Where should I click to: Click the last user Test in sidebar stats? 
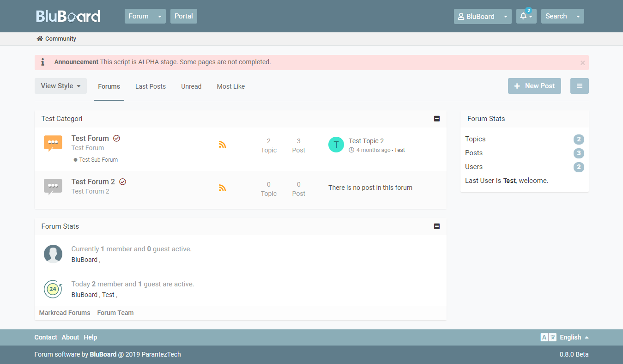[509, 181]
